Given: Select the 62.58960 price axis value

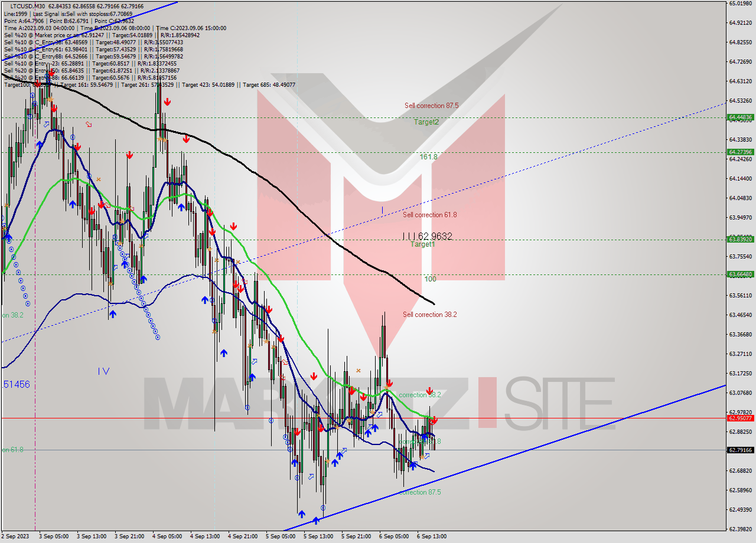Looking at the screenshot, I should 741,490.
